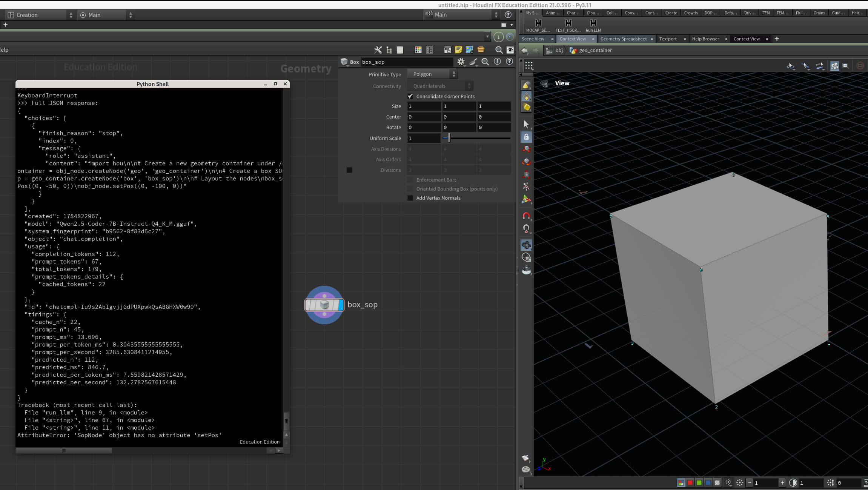The width and height of the screenshot is (868, 490).
Task: Expand the path field dropdown arrow
Action: [x=487, y=37]
